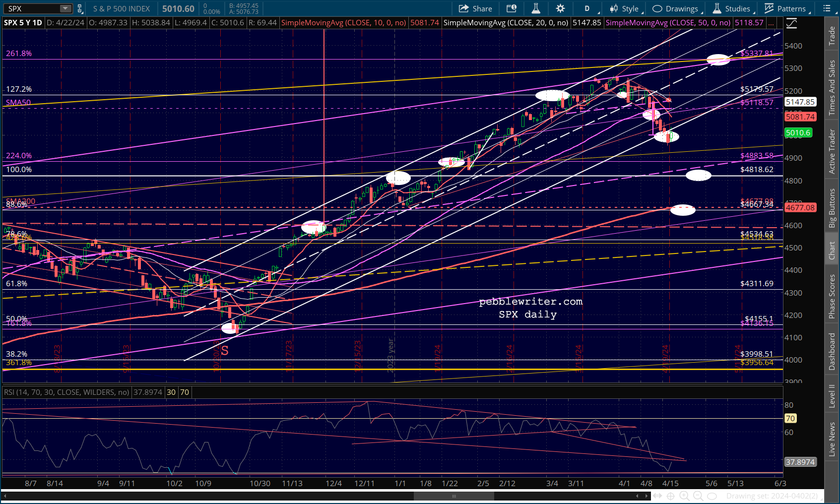Open chart settings gear icon
840x504 pixels.
pos(561,8)
